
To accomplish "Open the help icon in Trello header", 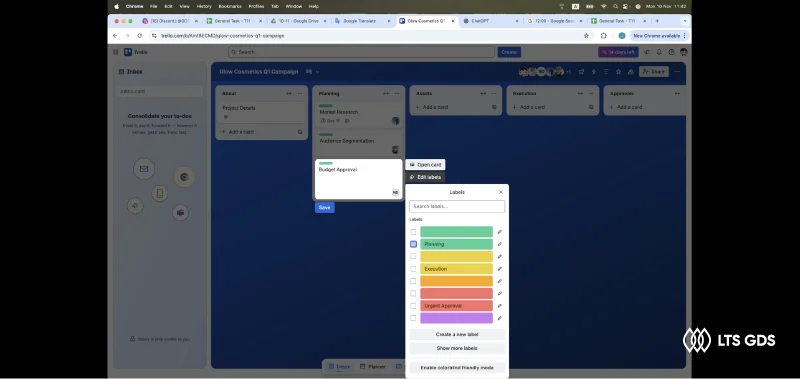I will pyautogui.click(x=671, y=52).
